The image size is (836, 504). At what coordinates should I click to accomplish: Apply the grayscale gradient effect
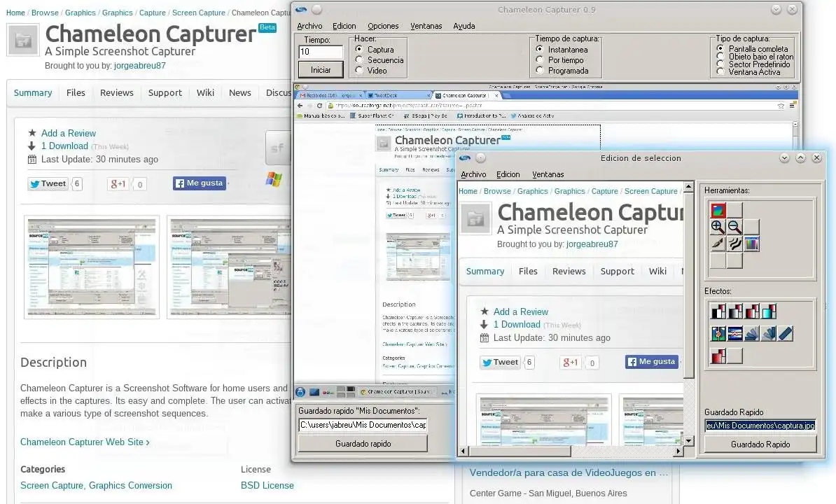[735, 311]
